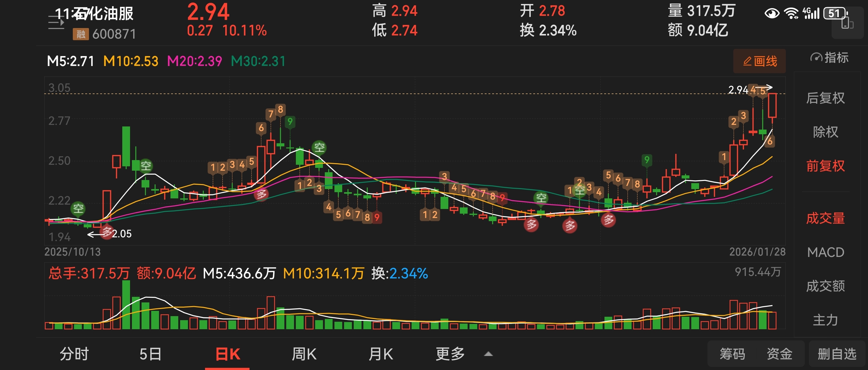Select 前复权 adjustment mode
Screen dimensions: 868x370
coord(825,166)
